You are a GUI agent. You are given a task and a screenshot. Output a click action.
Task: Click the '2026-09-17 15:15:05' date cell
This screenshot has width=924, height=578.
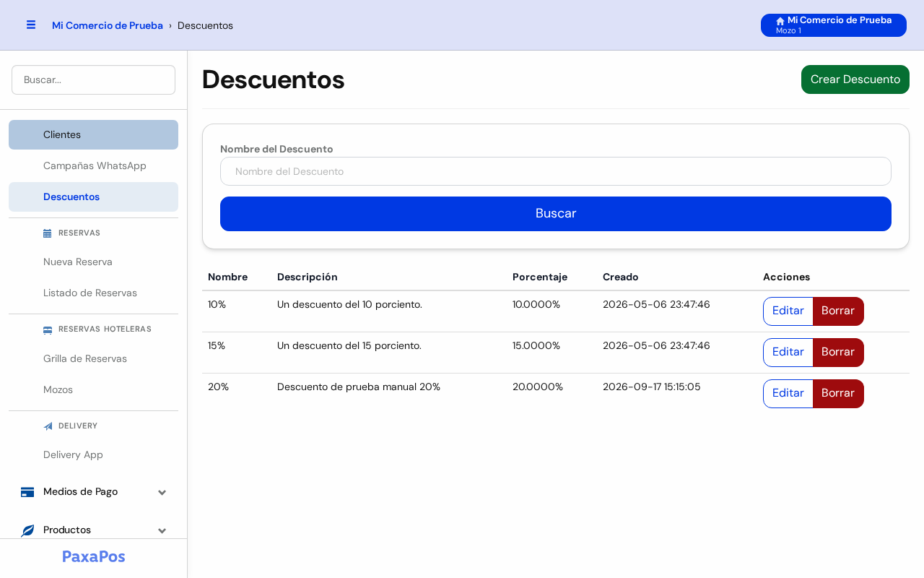click(652, 387)
